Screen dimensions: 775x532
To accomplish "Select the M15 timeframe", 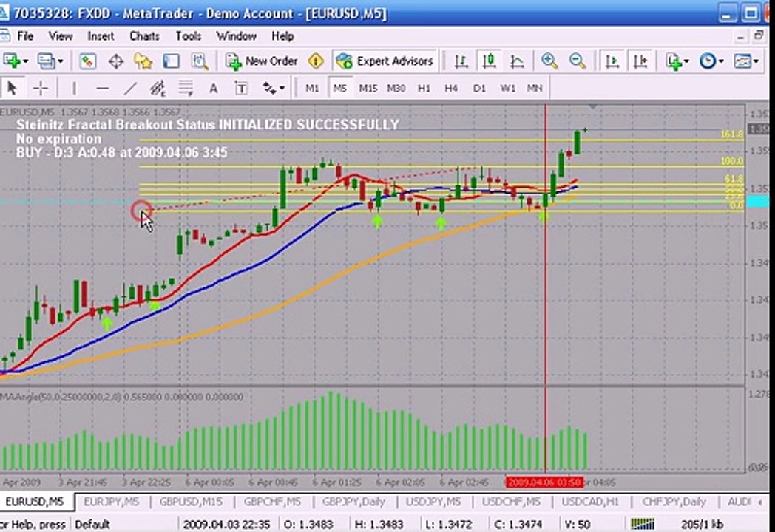I will point(368,89).
